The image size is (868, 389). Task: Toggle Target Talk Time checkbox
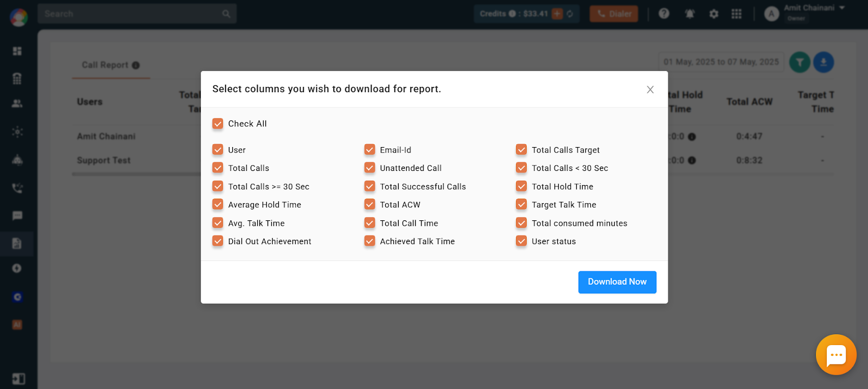pyautogui.click(x=521, y=205)
